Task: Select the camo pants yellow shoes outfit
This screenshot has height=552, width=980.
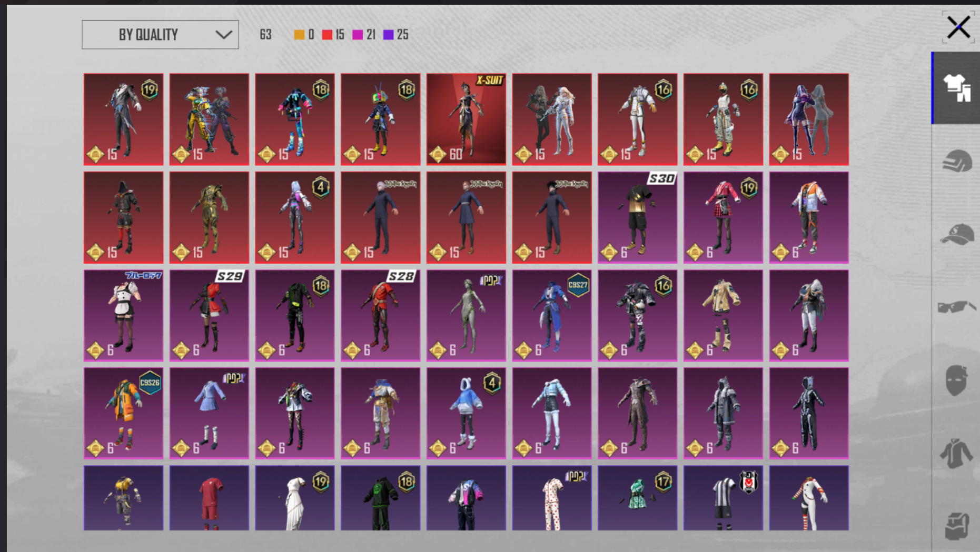Action: [x=724, y=119]
